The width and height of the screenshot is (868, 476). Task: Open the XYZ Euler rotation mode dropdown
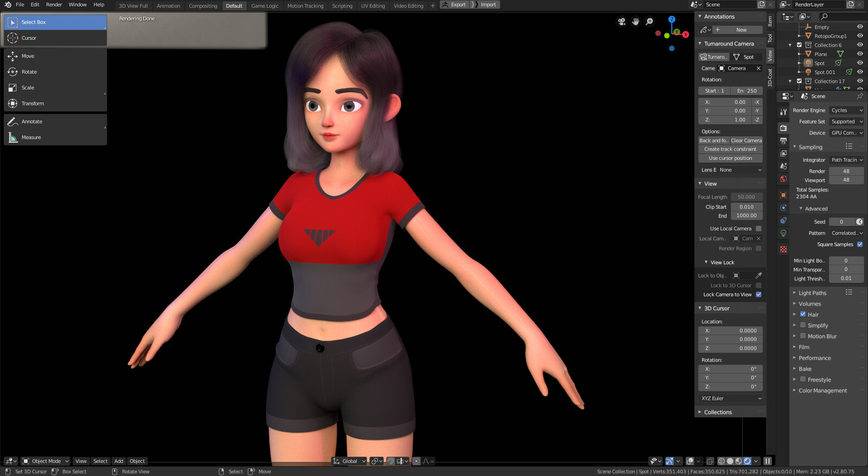pyautogui.click(x=731, y=398)
